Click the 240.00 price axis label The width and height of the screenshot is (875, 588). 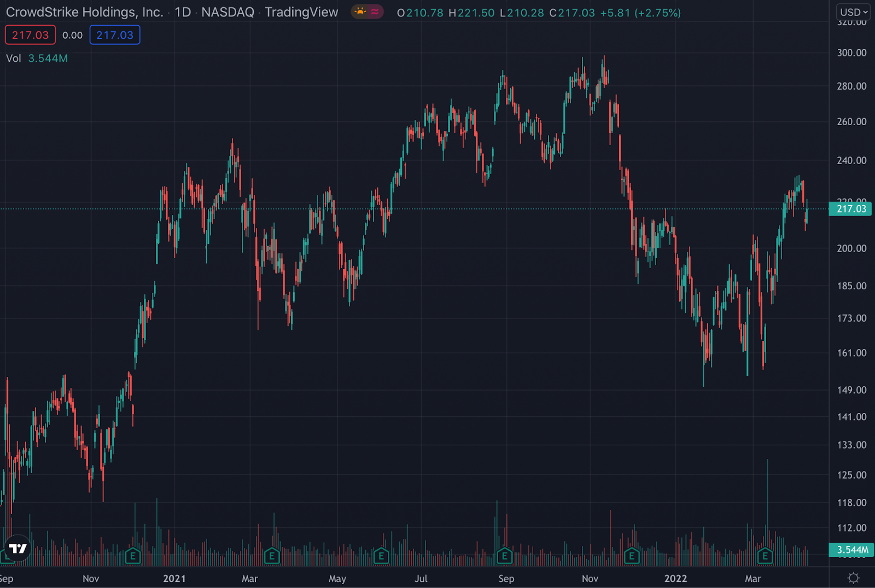[x=851, y=160]
